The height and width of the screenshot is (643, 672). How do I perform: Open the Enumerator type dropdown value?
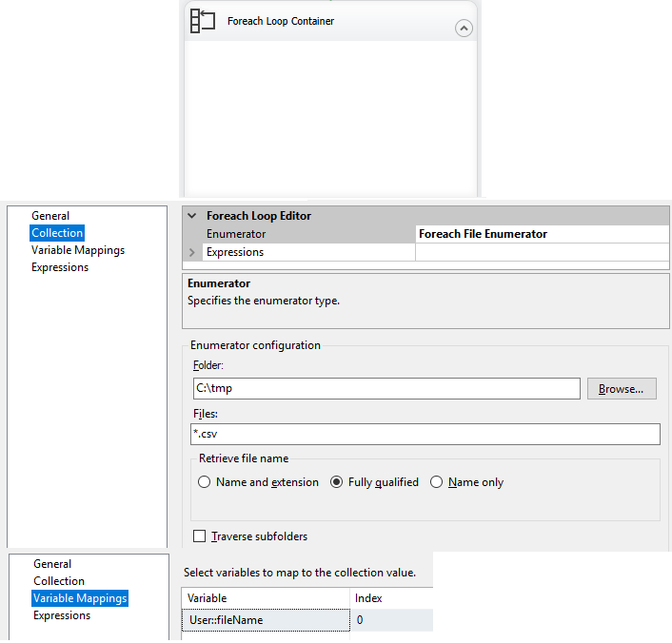(541, 234)
